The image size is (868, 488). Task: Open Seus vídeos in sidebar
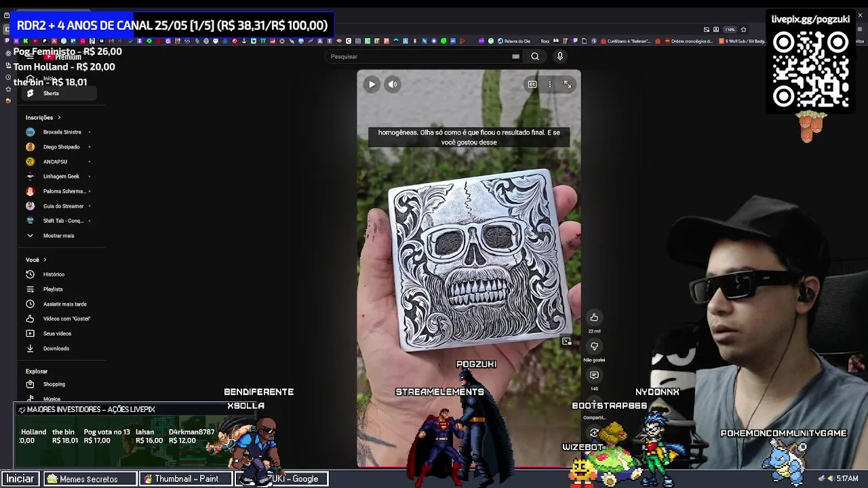click(x=58, y=333)
